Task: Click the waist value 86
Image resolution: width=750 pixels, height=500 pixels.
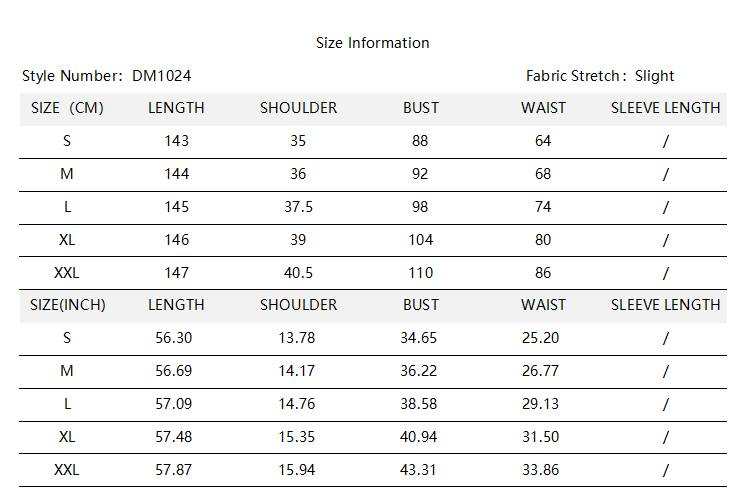Action: pos(543,272)
